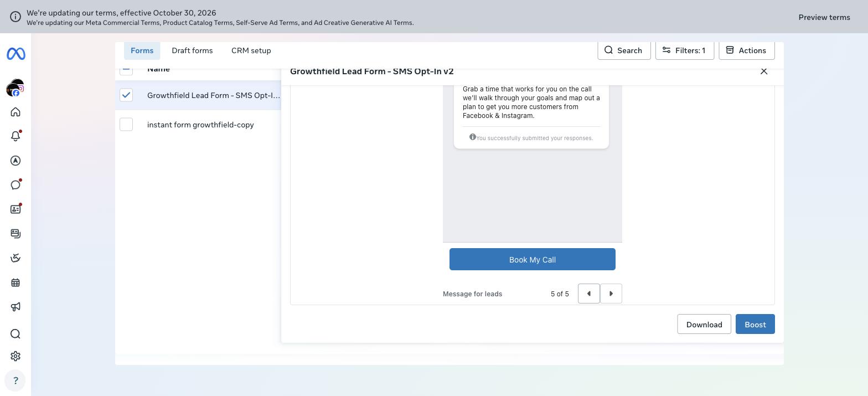Open the Filters: 1 dropdown

click(x=685, y=50)
